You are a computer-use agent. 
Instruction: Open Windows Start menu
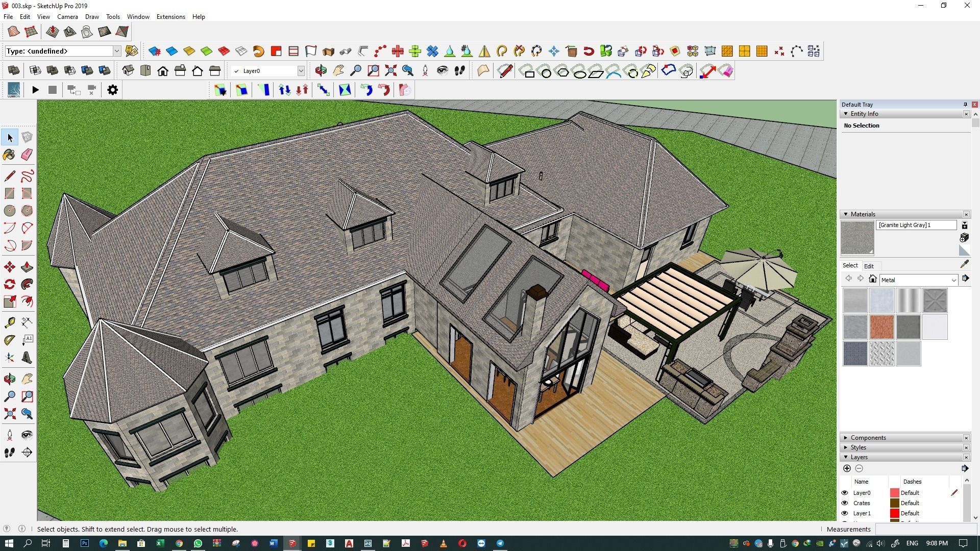[x=9, y=543]
